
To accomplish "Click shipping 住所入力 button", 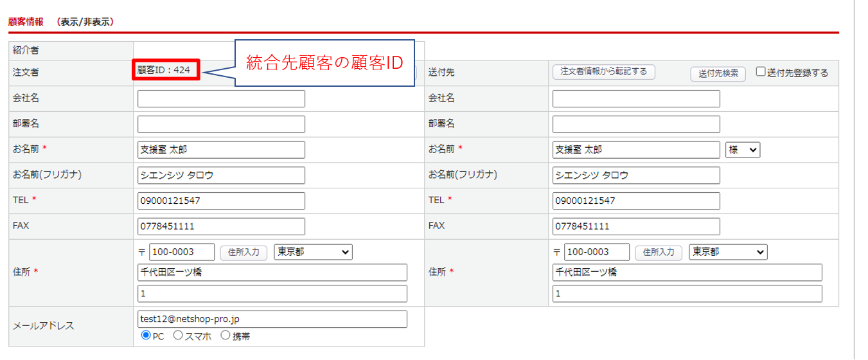I will tap(659, 253).
